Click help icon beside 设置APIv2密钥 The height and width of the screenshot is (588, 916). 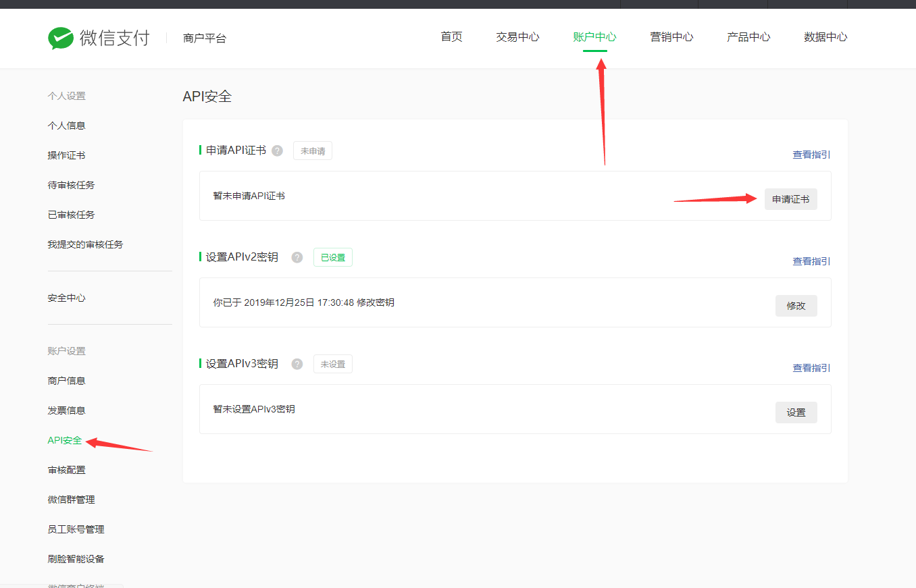[297, 257]
